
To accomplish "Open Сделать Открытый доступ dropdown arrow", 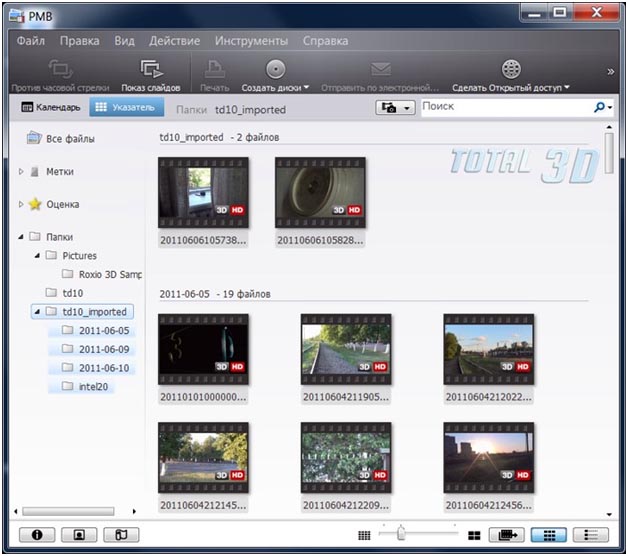I will tap(567, 87).
